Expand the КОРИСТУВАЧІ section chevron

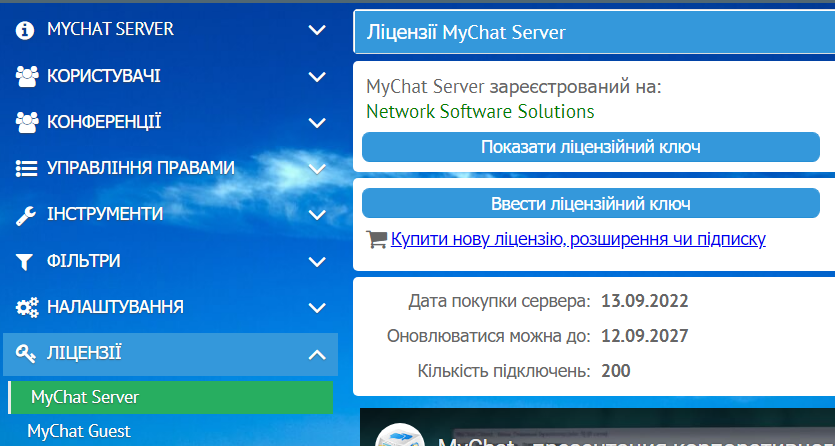tap(317, 77)
